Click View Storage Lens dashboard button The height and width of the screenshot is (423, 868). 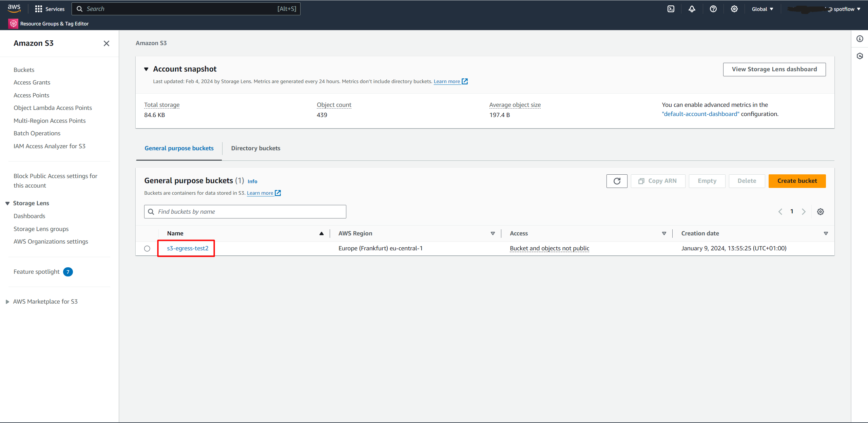click(774, 69)
